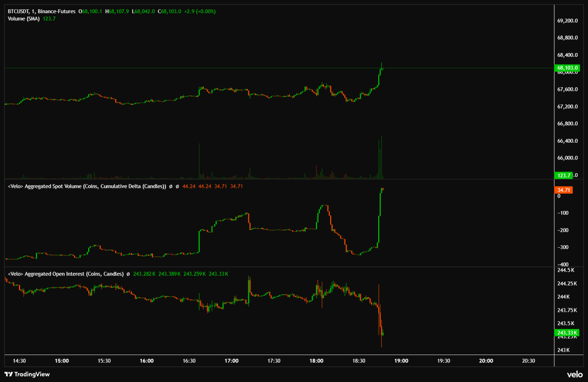Click the 66,400.0 price axis label

tap(567, 141)
